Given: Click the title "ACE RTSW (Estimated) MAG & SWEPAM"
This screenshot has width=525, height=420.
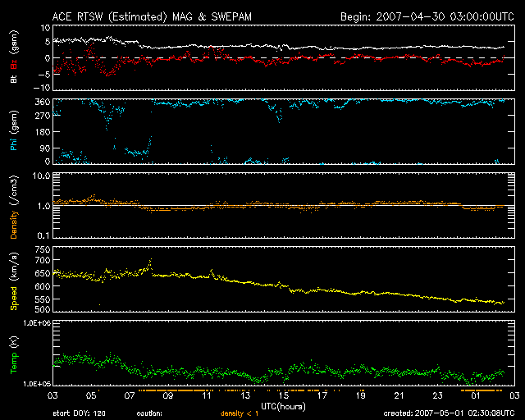Looking at the screenshot, I should (152, 16).
